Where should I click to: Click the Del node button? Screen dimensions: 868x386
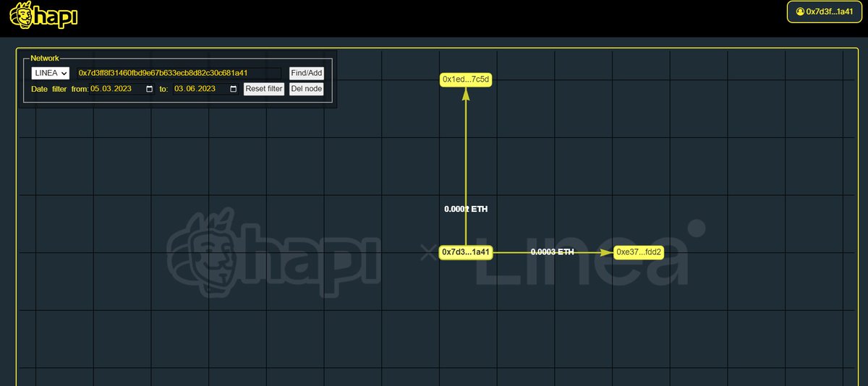click(306, 89)
